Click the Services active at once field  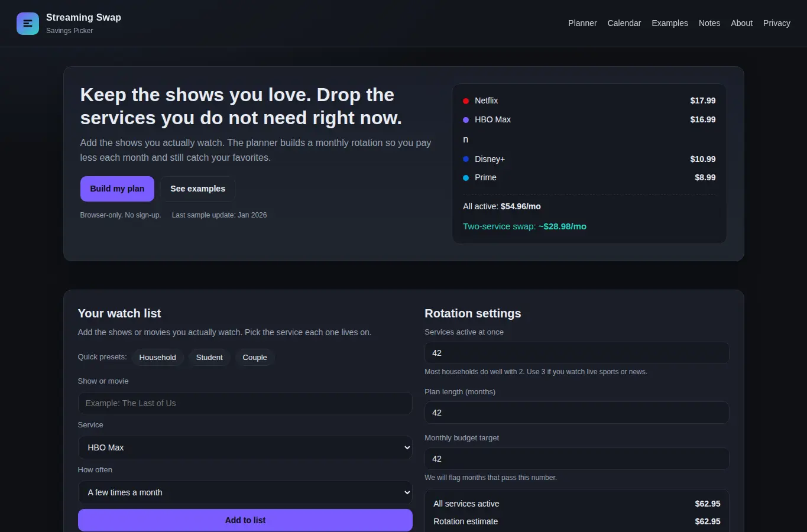coord(576,353)
